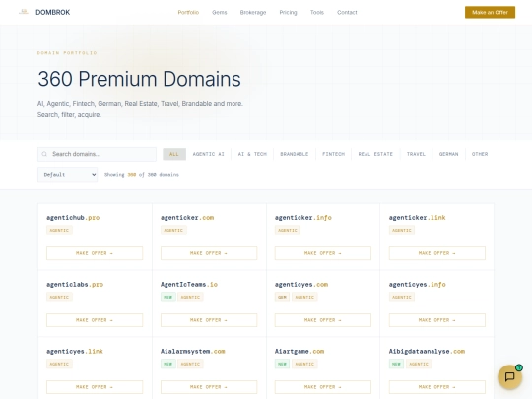Make offer on Aibigdataanalyse.com
This screenshot has height=399, width=532.
pos(437,387)
